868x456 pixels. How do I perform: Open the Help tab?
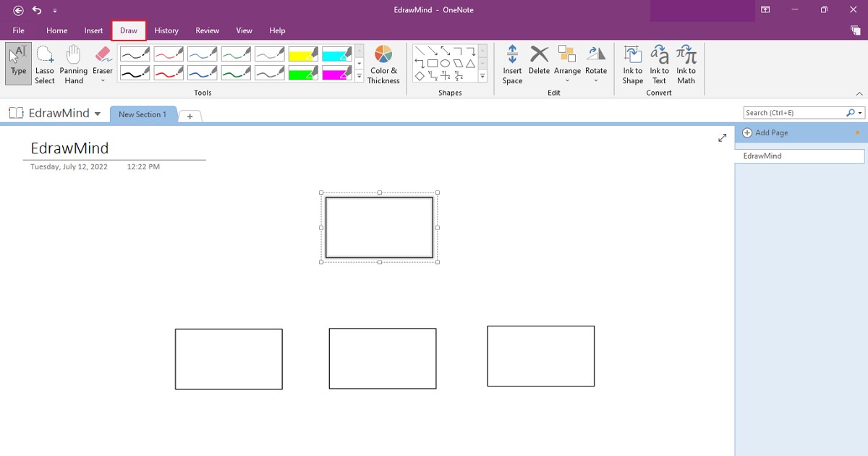(277, 30)
